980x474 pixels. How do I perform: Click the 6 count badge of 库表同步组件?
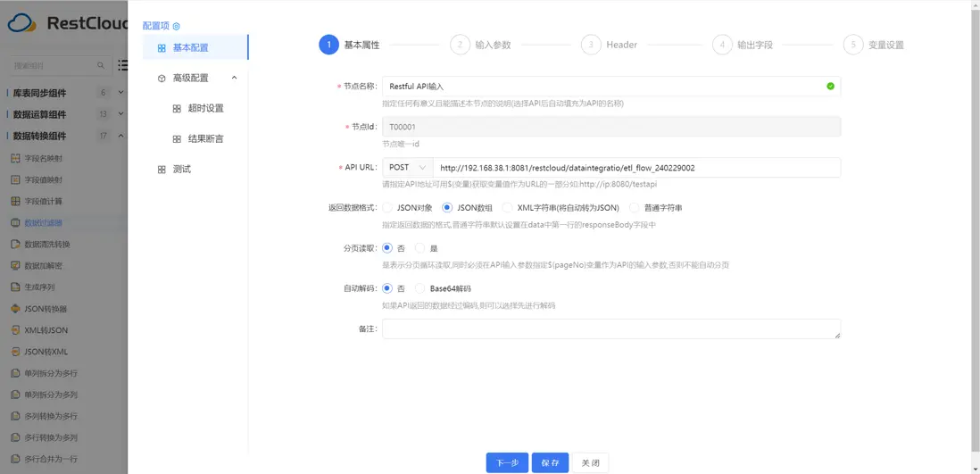pyautogui.click(x=104, y=93)
